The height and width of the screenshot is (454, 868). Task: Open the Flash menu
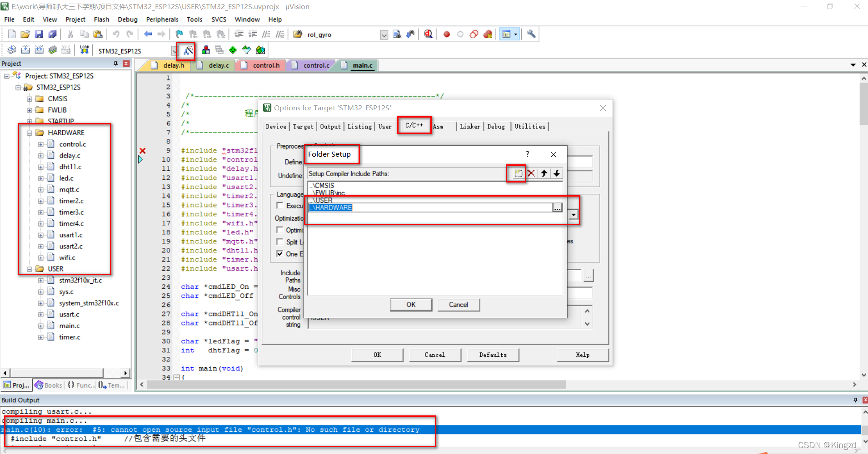click(x=101, y=20)
